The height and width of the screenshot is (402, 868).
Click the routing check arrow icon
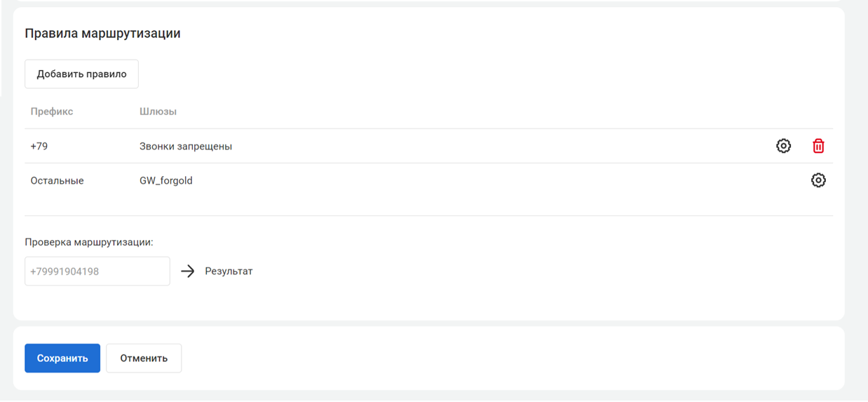187,272
